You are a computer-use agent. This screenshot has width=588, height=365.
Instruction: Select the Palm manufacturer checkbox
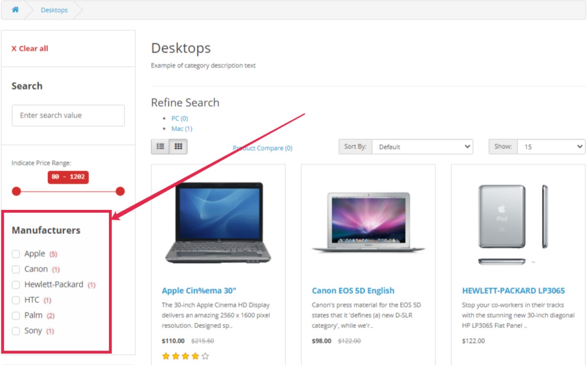[x=16, y=316]
